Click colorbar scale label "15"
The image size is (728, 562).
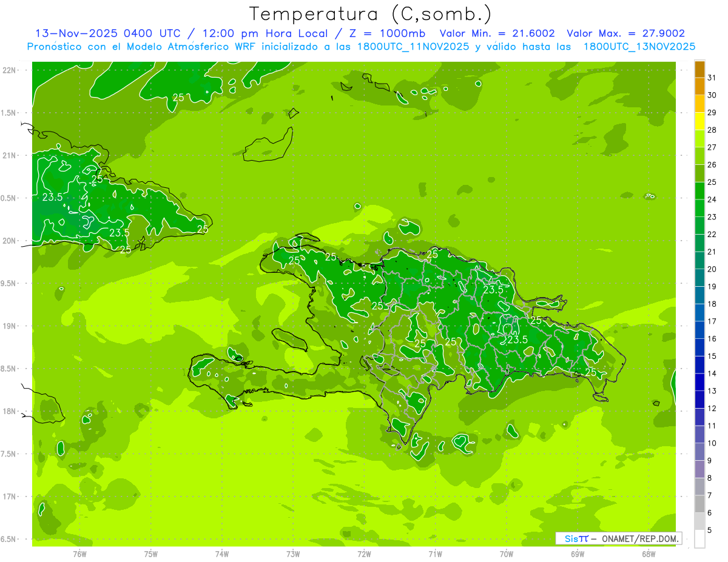pos(712,356)
